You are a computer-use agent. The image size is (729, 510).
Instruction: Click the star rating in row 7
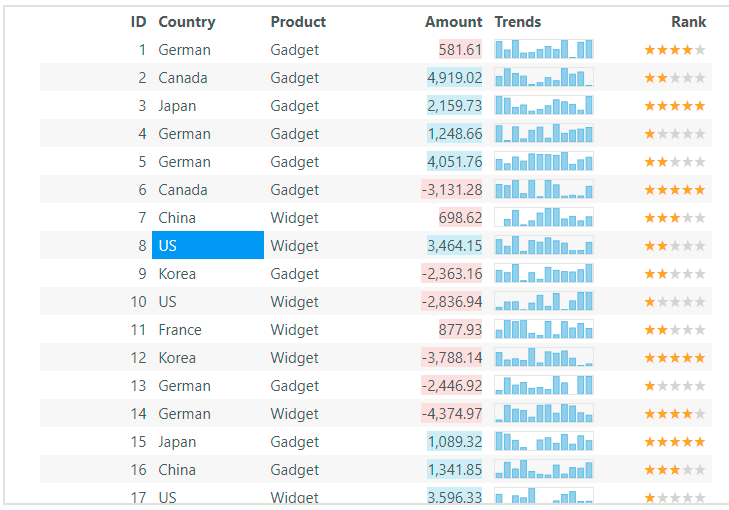[x=675, y=218]
